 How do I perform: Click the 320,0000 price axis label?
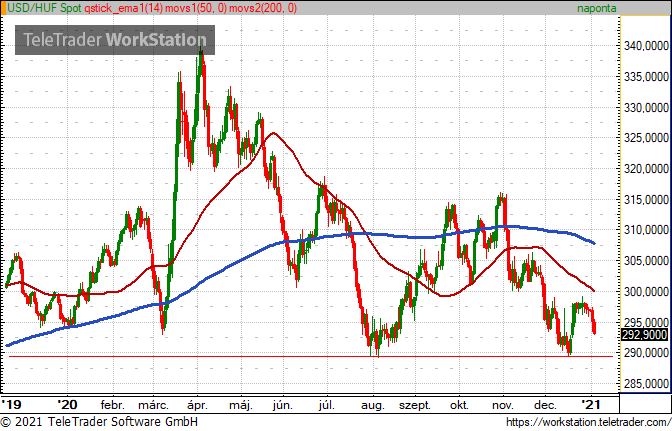click(x=646, y=169)
